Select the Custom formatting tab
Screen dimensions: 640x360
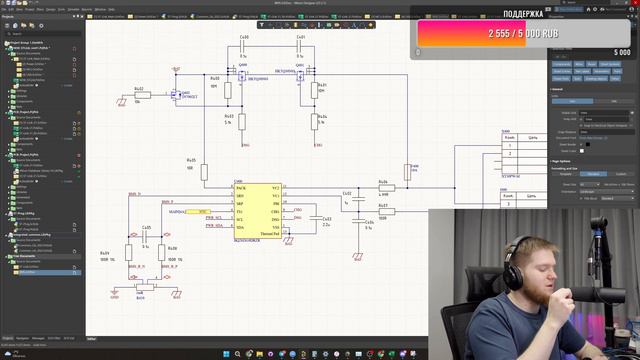(621, 174)
